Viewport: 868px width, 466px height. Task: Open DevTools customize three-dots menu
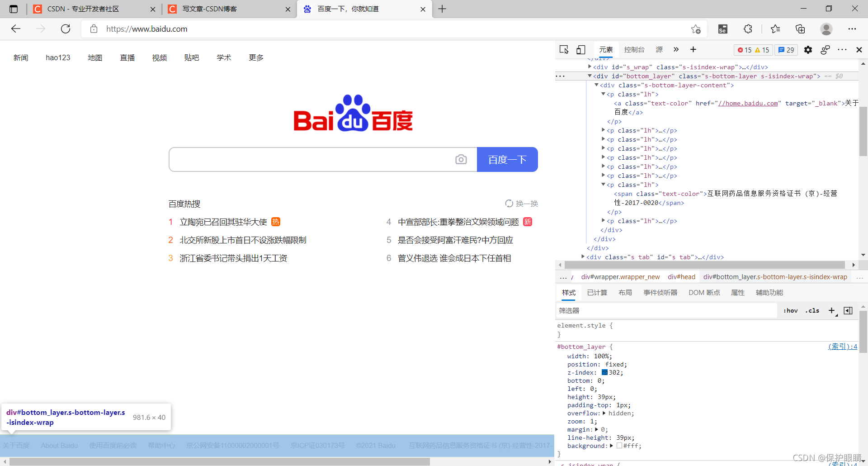tap(842, 50)
